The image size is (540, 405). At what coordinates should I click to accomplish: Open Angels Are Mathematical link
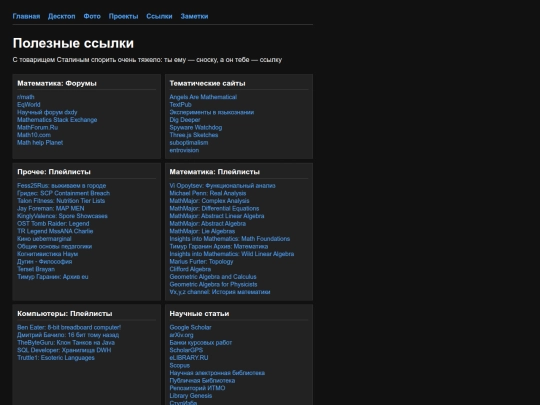(x=203, y=97)
